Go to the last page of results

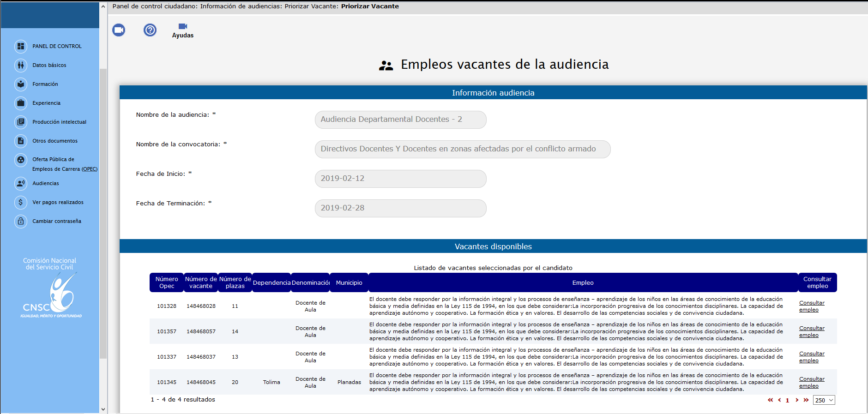tap(806, 400)
